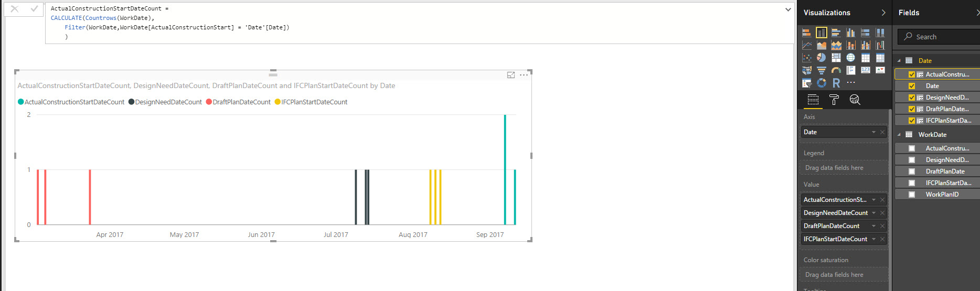980x291 pixels.
Task: Select the Table visualization
Action: [866, 58]
